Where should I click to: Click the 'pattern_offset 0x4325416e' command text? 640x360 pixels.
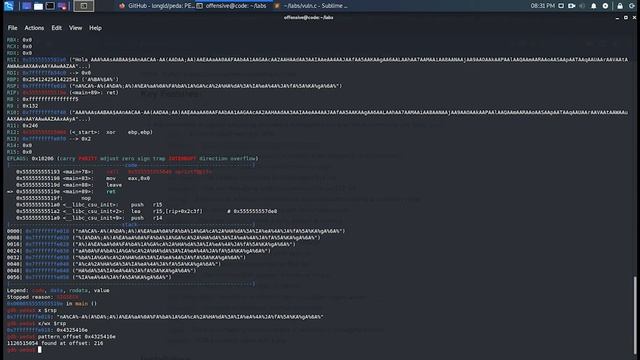[76, 336]
